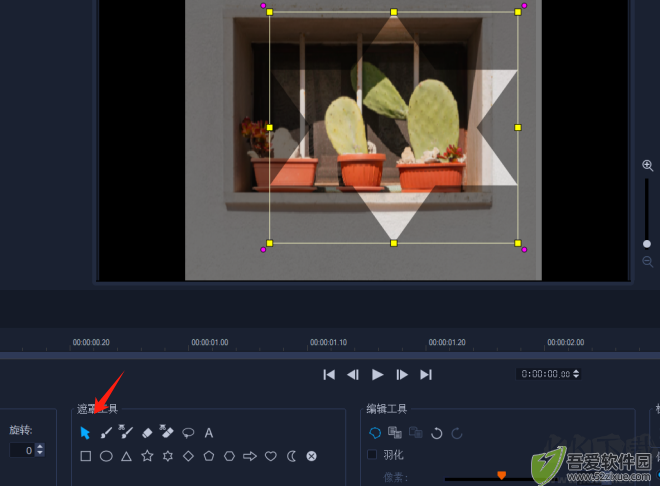Pick the lasso freehand mask tool
Viewport: 660px width, 486px height.
[188, 433]
